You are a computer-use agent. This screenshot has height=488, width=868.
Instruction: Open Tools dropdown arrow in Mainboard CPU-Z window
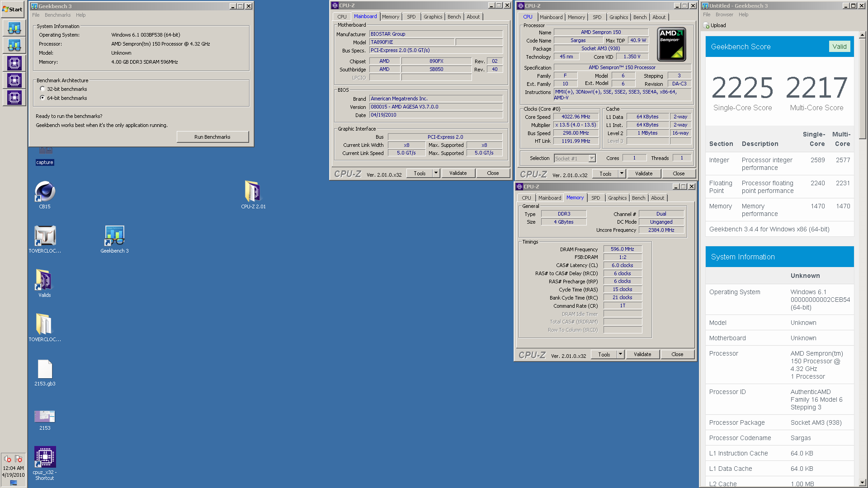436,173
